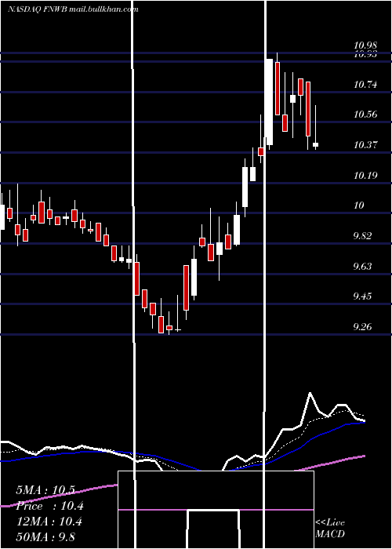Click the 9.45 price label
Image resolution: width=392 pixels, height=549 pixels.
coord(362,296)
